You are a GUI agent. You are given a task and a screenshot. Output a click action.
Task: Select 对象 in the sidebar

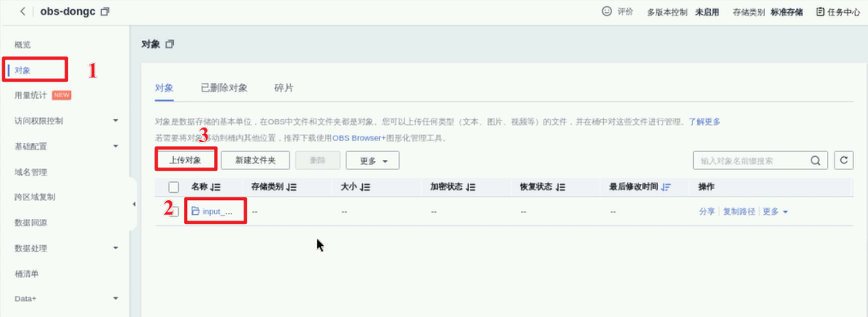(x=22, y=70)
